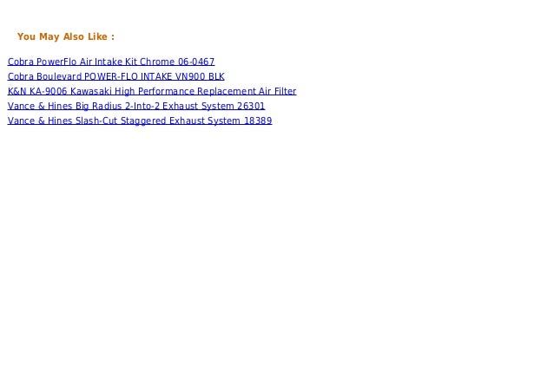Open the Exhaust System 18389 link
The width and height of the screenshot is (554, 392).
click(140, 121)
